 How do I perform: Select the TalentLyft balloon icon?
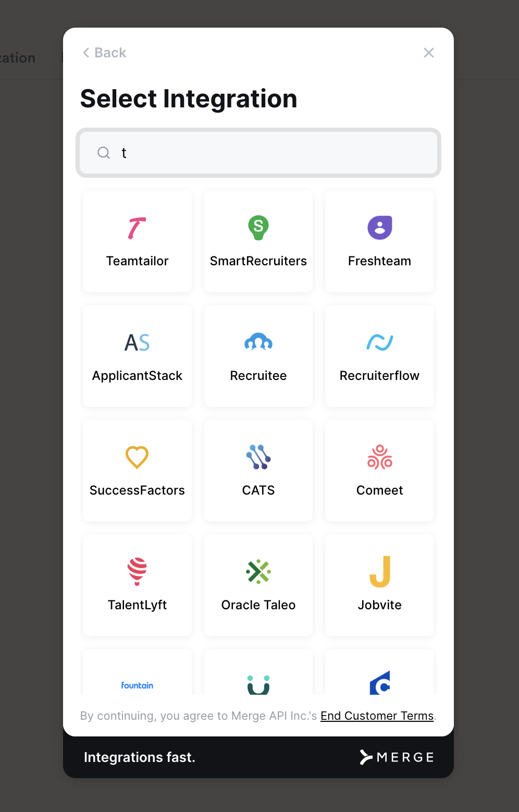pos(137,572)
